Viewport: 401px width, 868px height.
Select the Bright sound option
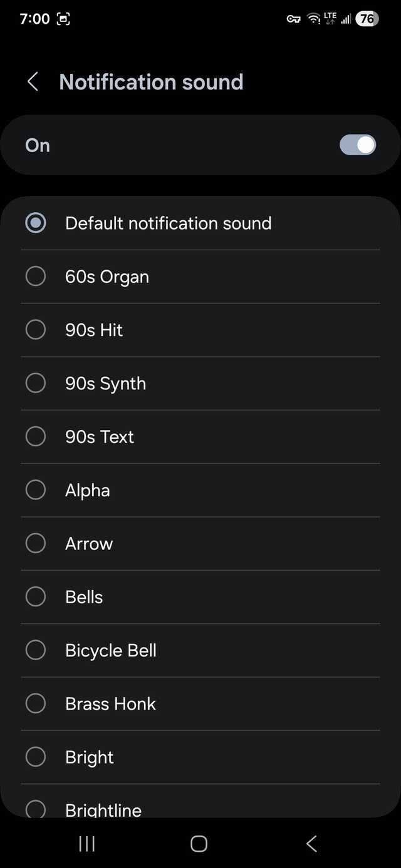(x=36, y=757)
